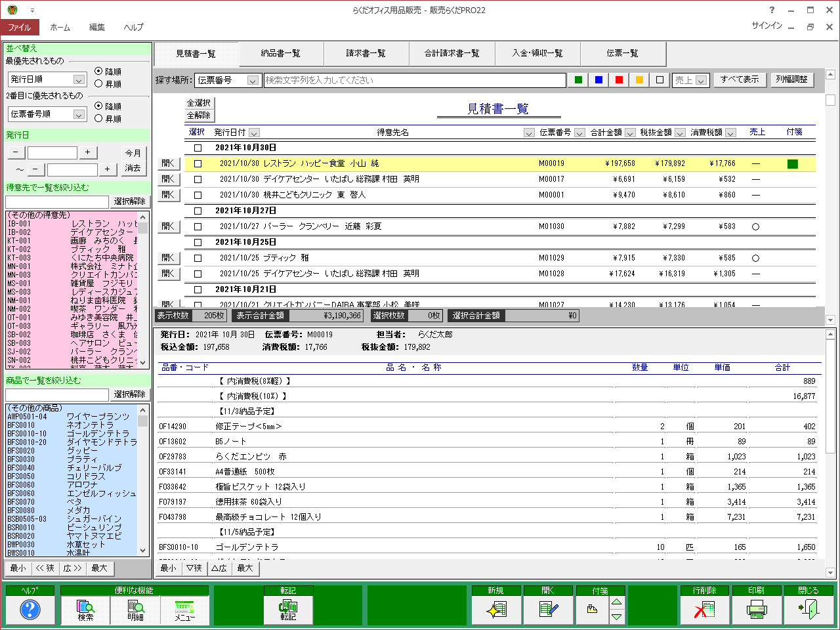Viewport: 840px width, 630px height.
Task: Open the 税抜金額 column filter arrow
Action: pos(680,133)
